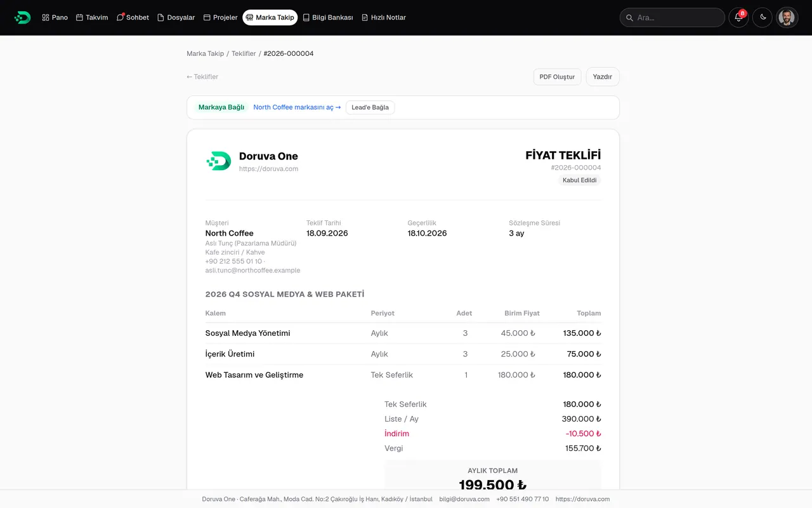
Task: Click the Geçerlilik date 18.10.2026
Action: 427,233
